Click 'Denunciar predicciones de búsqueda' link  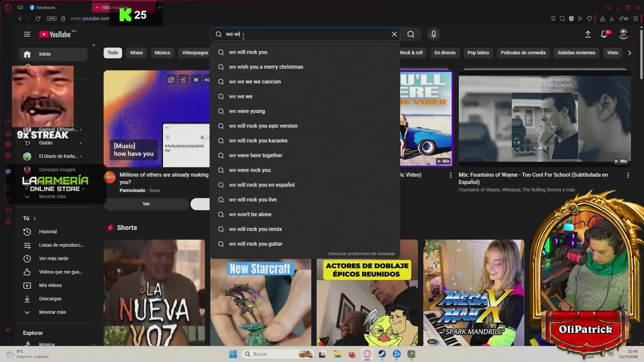pyautogui.click(x=361, y=254)
